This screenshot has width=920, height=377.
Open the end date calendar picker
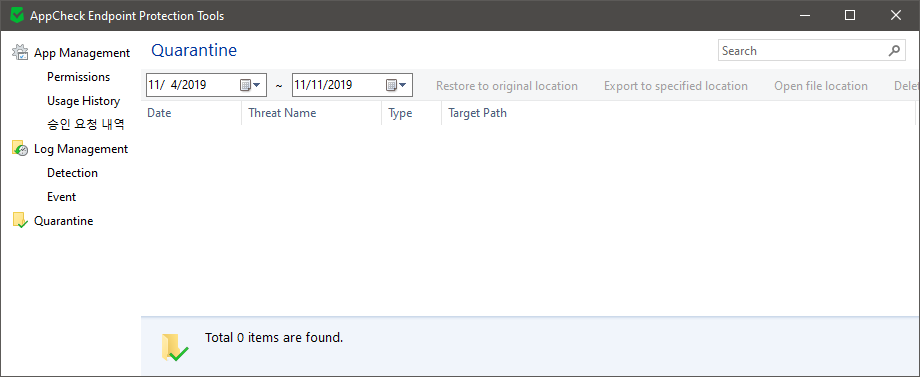pyautogui.click(x=396, y=85)
